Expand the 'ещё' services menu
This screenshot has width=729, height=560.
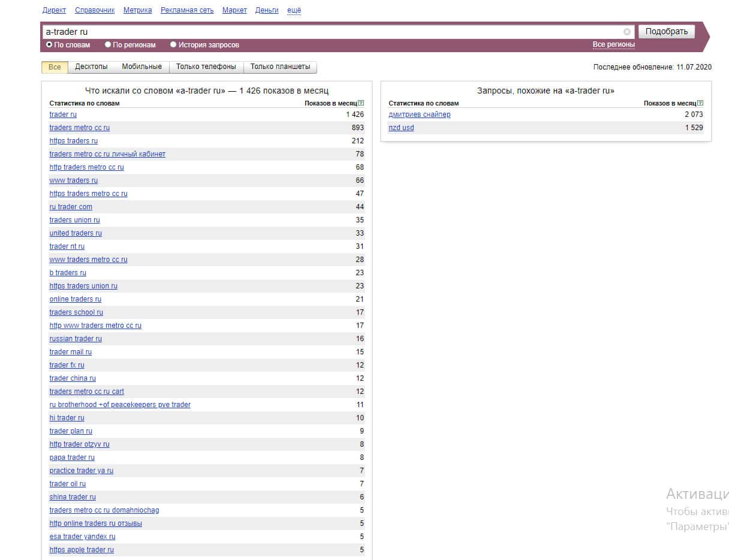click(294, 10)
